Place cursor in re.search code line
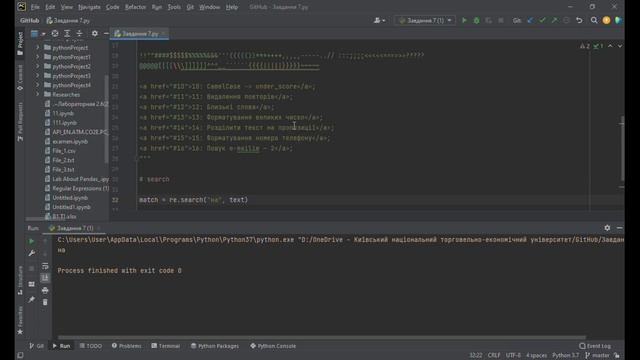Viewport: 640px width, 360px height. [193, 200]
